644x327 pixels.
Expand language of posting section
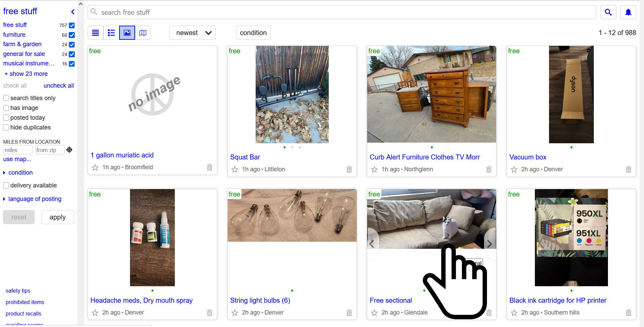pos(32,199)
